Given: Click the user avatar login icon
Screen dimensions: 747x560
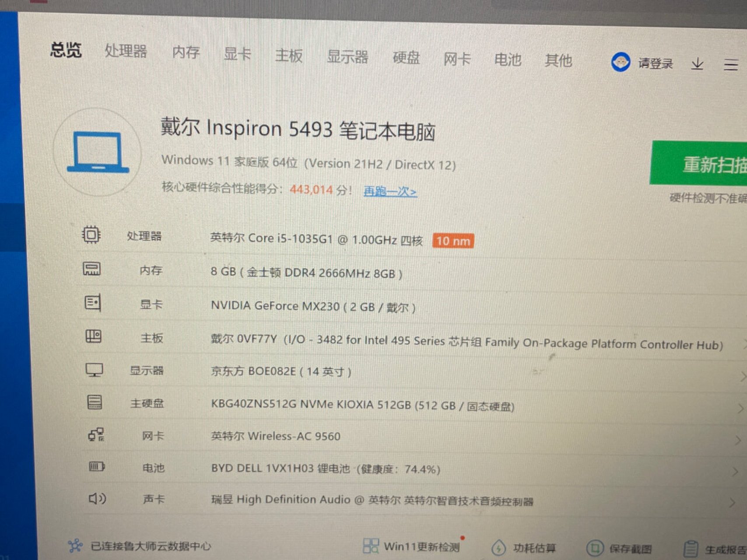Looking at the screenshot, I should click(621, 62).
